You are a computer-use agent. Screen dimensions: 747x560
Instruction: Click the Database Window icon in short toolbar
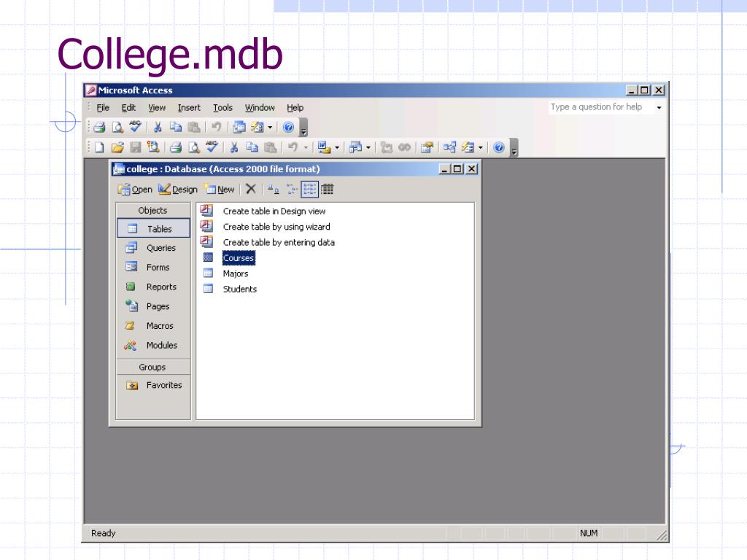tap(239, 128)
